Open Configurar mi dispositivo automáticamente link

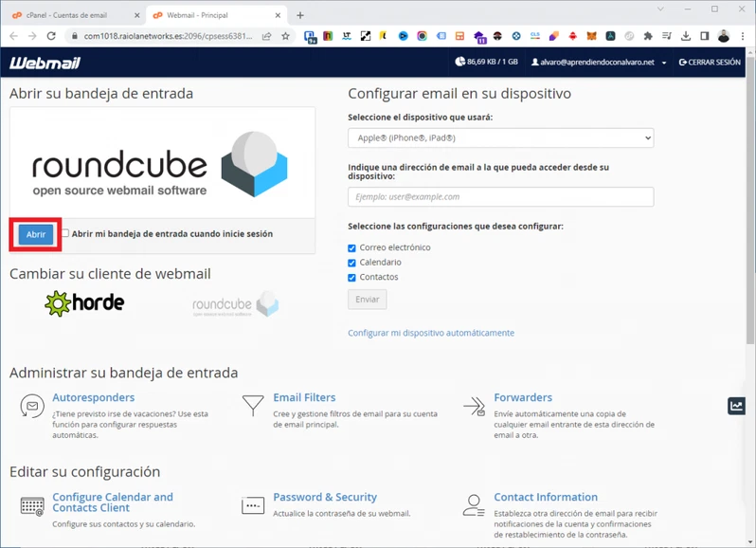tap(431, 333)
